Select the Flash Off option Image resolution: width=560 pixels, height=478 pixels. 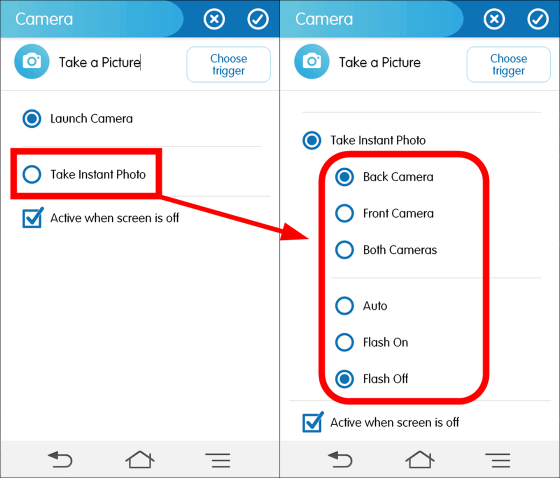(345, 379)
